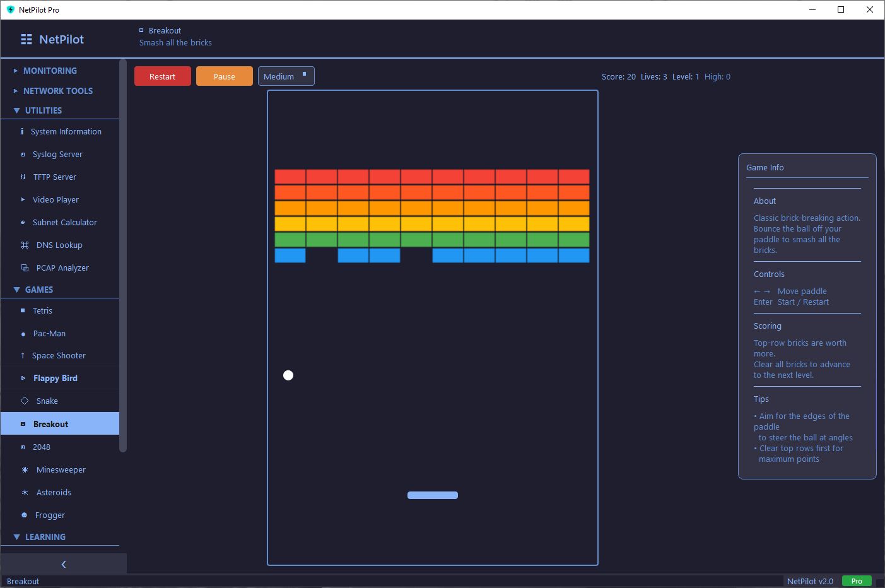Viewport: 885px width, 588px height.
Task: Select Subnet Calculator in the sidebar
Action: [x=64, y=223]
